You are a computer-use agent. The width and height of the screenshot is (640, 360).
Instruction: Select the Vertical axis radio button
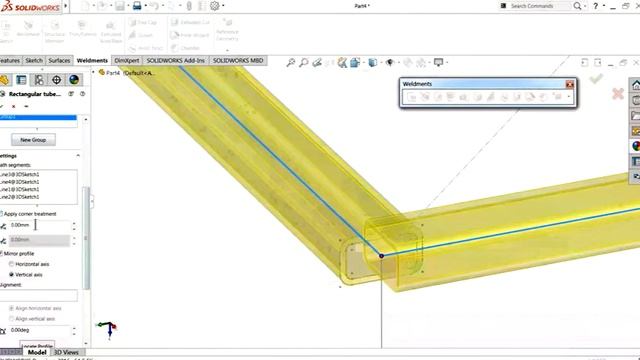pos(11,275)
